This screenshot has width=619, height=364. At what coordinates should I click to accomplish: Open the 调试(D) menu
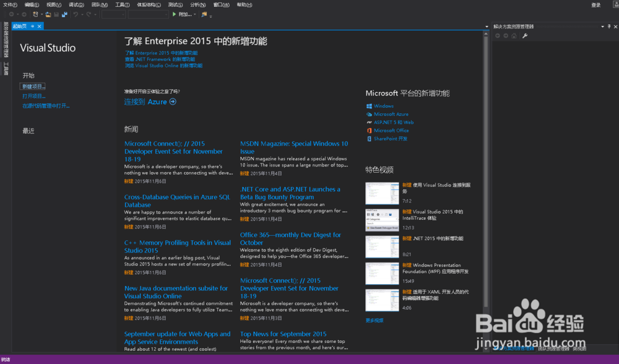pos(76,5)
